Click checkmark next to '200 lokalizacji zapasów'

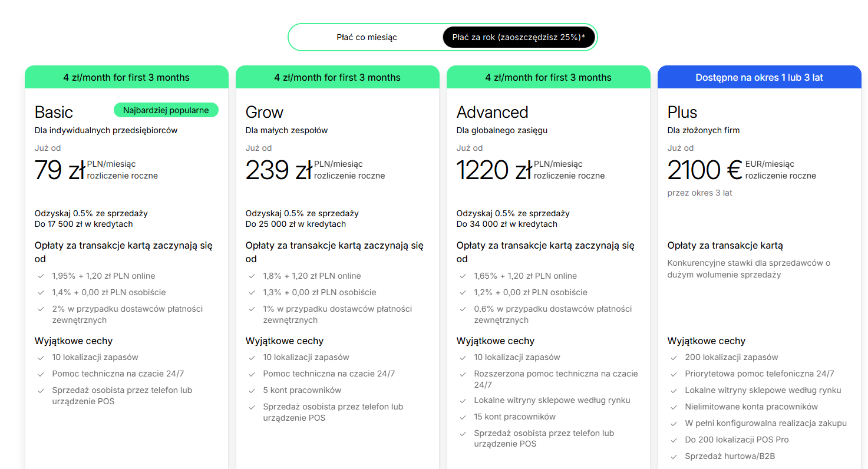click(674, 357)
